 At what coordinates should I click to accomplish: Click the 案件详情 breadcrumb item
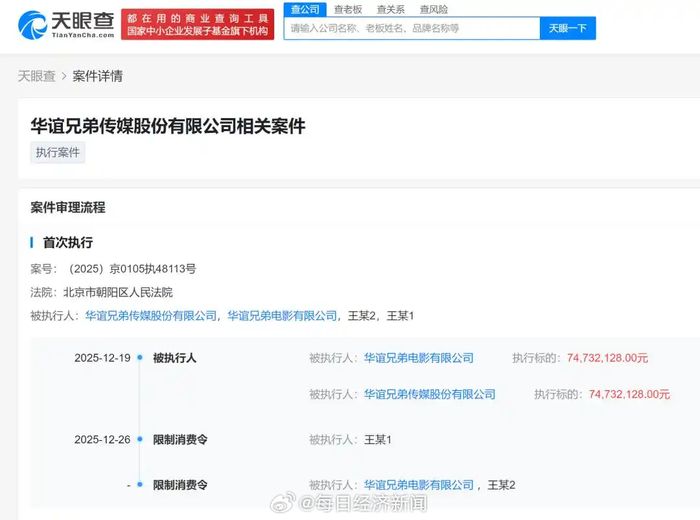[x=98, y=76]
